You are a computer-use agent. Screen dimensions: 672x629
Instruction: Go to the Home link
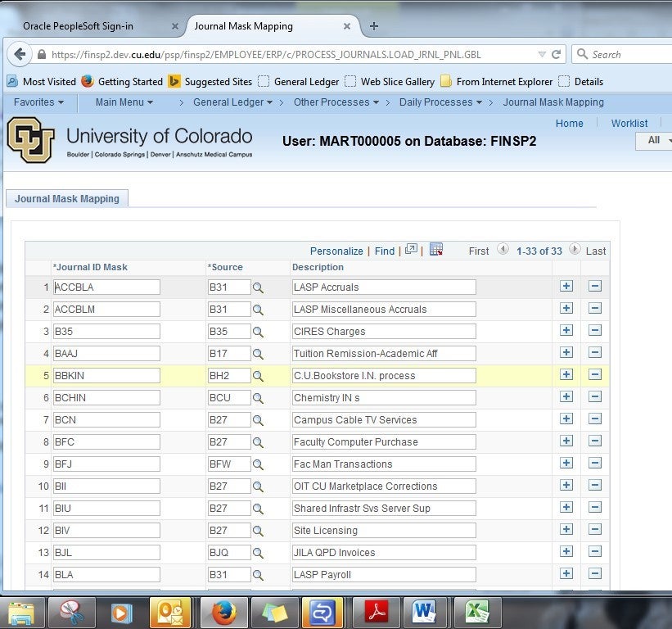tap(569, 124)
